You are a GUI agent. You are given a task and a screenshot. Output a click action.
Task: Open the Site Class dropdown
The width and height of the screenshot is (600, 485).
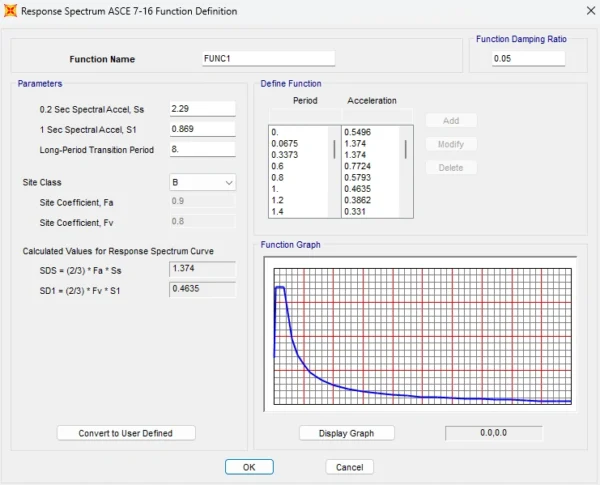click(x=202, y=182)
